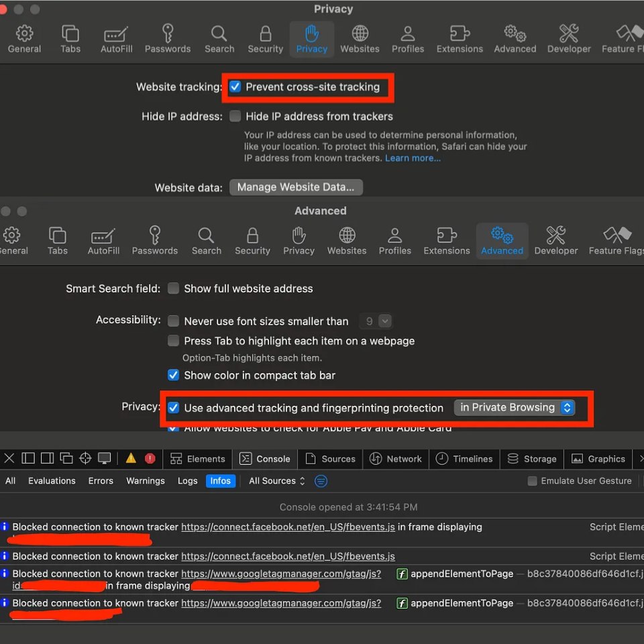Switch to Storage tab in inspector
644x644 pixels.
click(x=531, y=459)
